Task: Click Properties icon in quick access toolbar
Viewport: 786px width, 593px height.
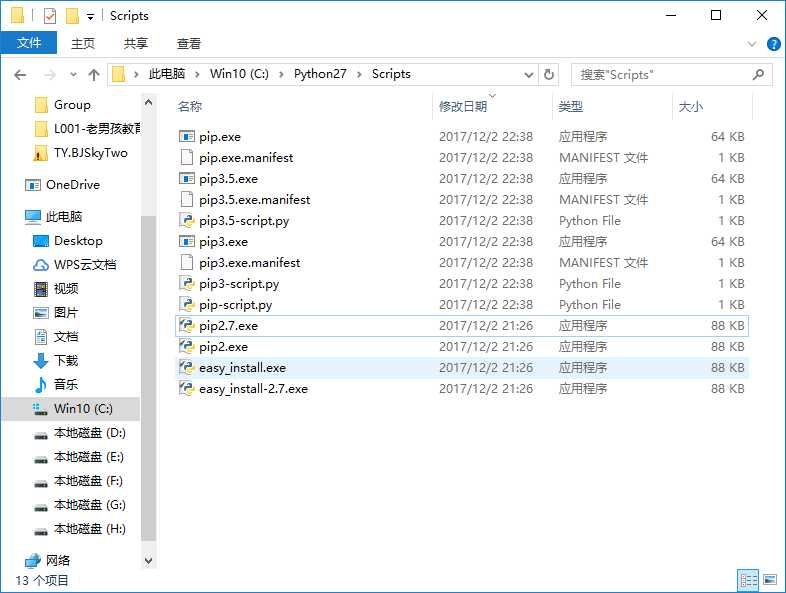Action: tap(50, 16)
